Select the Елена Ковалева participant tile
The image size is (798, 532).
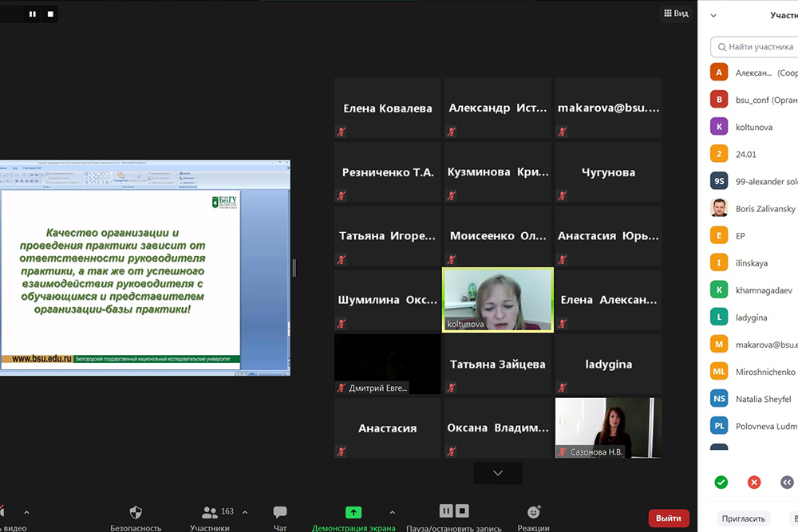[387, 108]
